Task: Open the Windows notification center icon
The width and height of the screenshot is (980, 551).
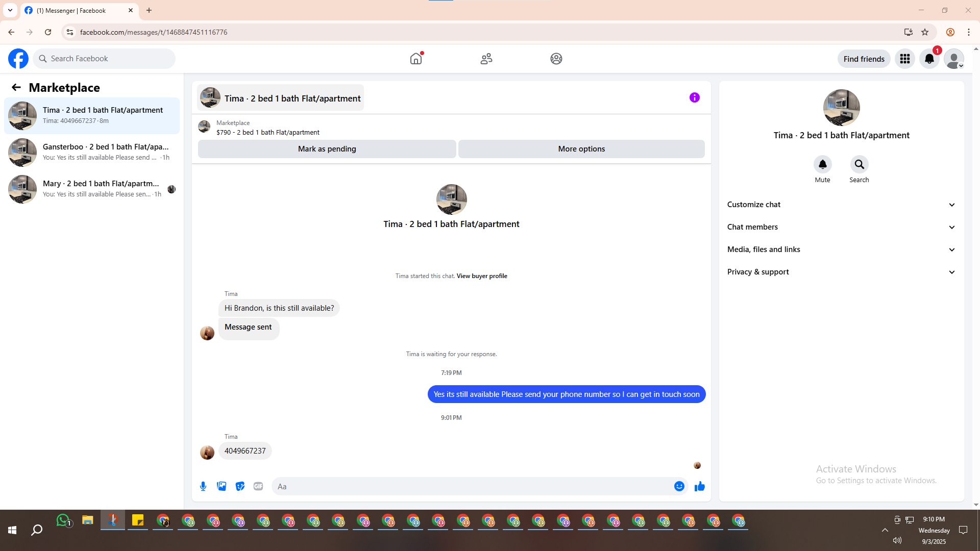Action: pos(963,530)
